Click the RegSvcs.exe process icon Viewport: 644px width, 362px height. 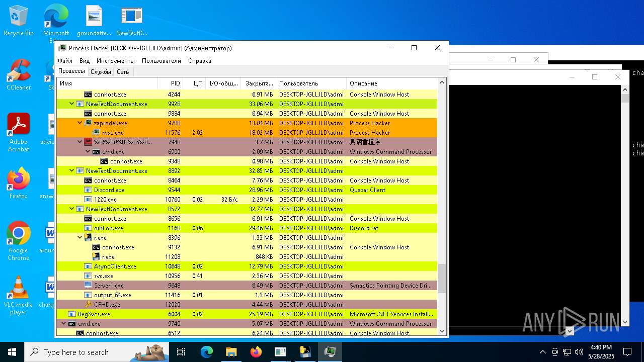click(x=72, y=314)
